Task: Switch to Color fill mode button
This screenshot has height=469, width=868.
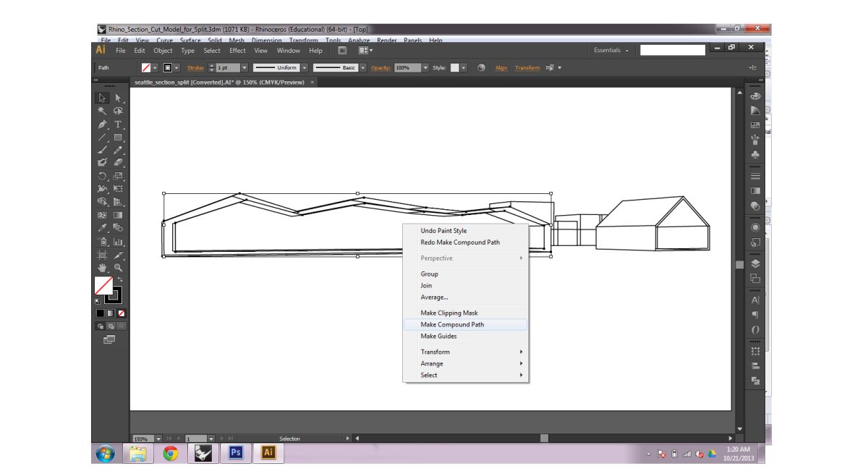Action: coord(101,313)
